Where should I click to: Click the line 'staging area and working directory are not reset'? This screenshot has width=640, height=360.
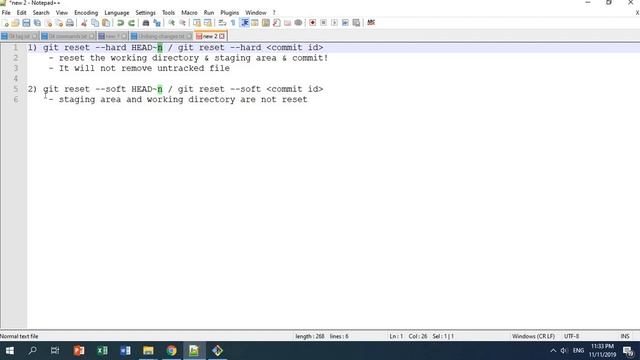coord(183,100)
